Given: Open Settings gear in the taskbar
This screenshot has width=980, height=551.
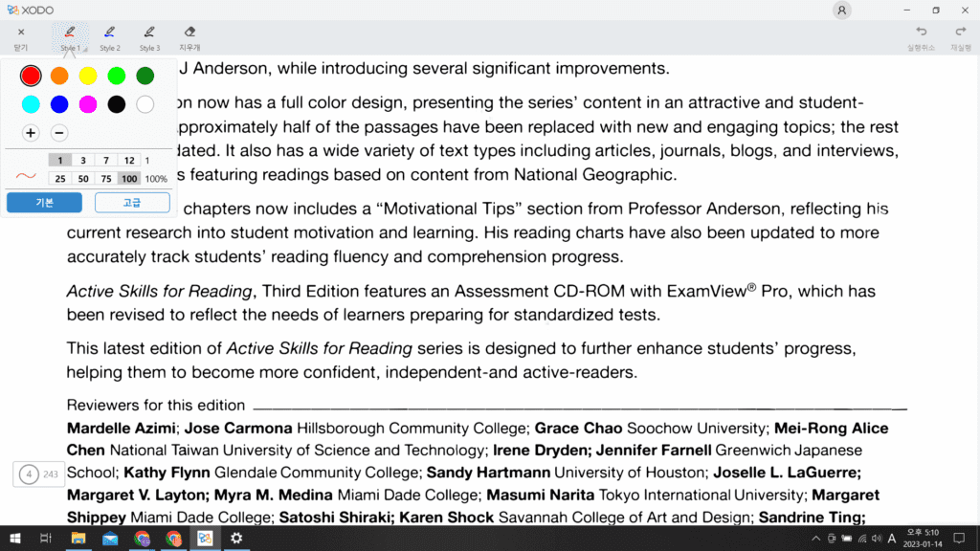Looking at the screenshot, I should (x=235, y=539).
